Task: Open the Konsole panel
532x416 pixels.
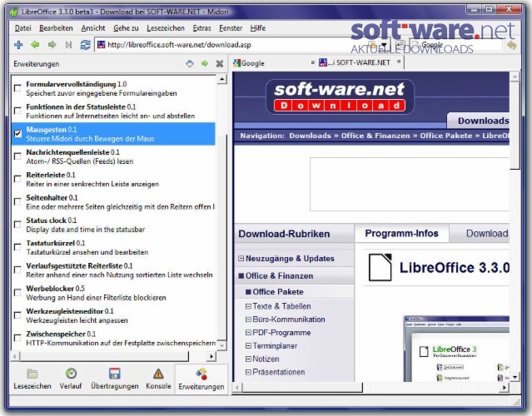Action: click(158, 379)
